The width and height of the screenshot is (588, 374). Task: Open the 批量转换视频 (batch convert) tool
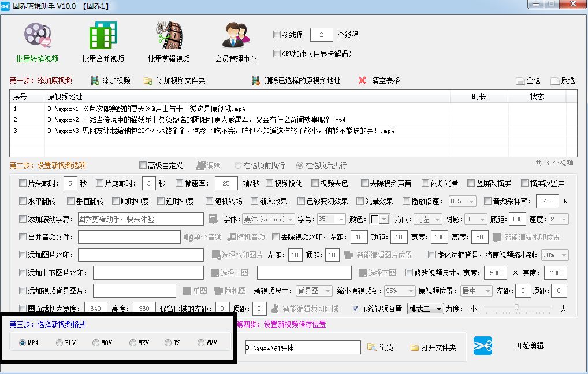[37, 40]
